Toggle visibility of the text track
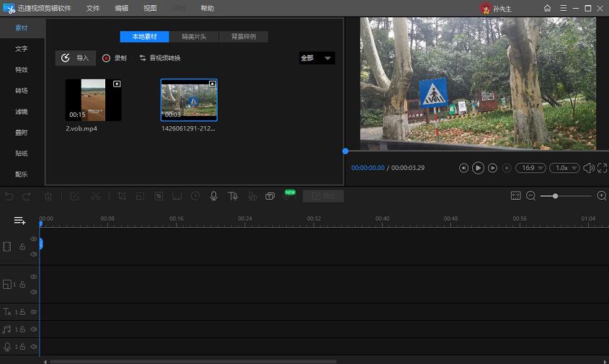 coord(33,312)
